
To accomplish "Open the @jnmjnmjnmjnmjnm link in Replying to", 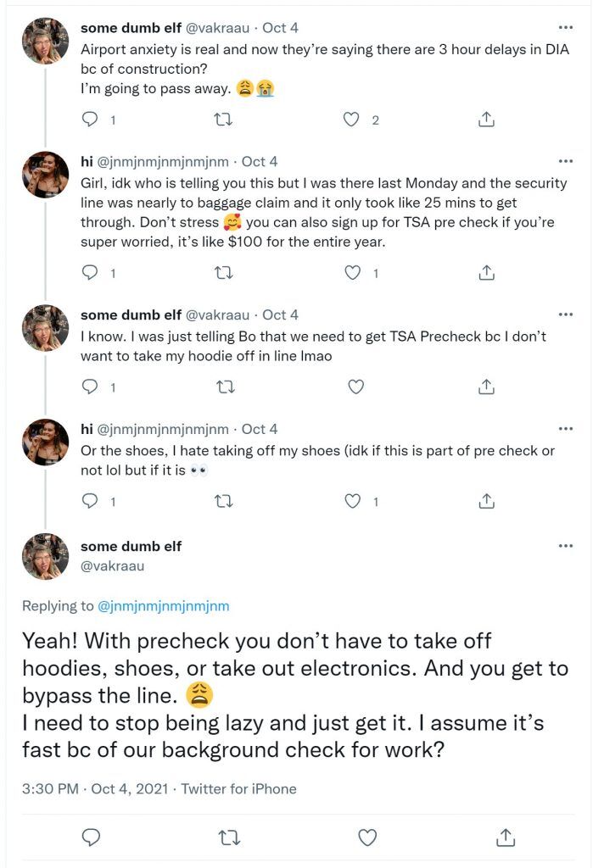I will pos(164,606).
